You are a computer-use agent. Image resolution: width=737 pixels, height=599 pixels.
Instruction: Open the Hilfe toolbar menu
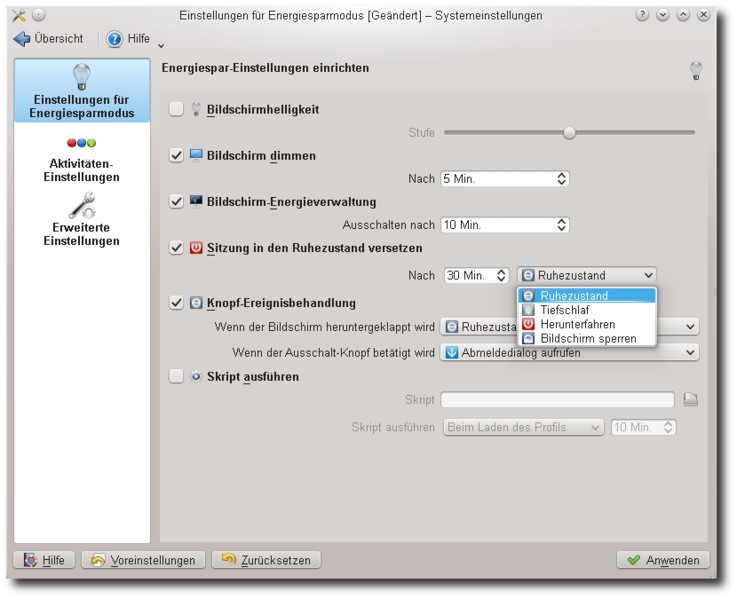(x=128, y=39)
